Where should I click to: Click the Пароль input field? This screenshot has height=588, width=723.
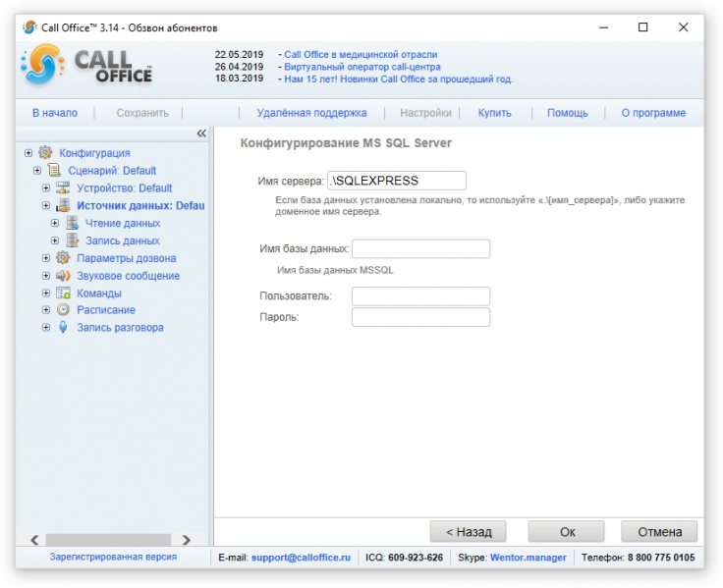coord(421,317)
